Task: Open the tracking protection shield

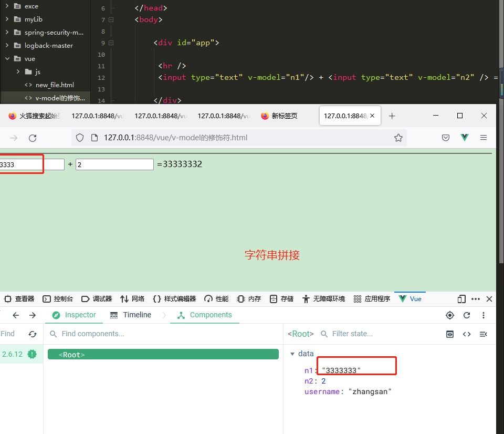Action: click(x=80, y=138)
